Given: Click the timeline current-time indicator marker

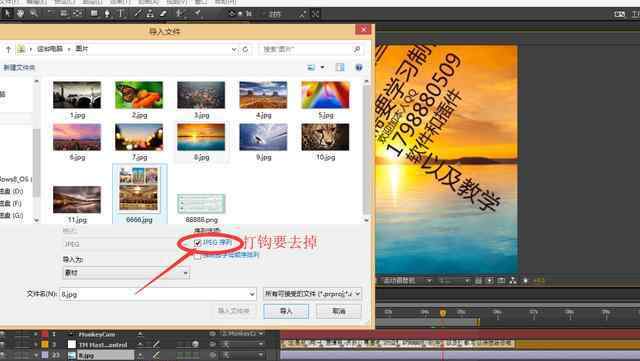Looking at the screenshot, I should pyautogui.click(x=443, y=313).
